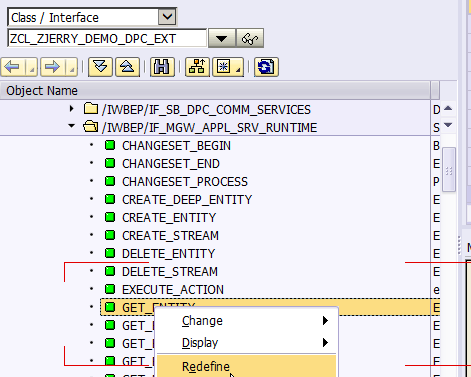Viewport: 471px width, 377px height.
Task: Select the DELETE_STREAM method
Action: (x=170, y=272)
